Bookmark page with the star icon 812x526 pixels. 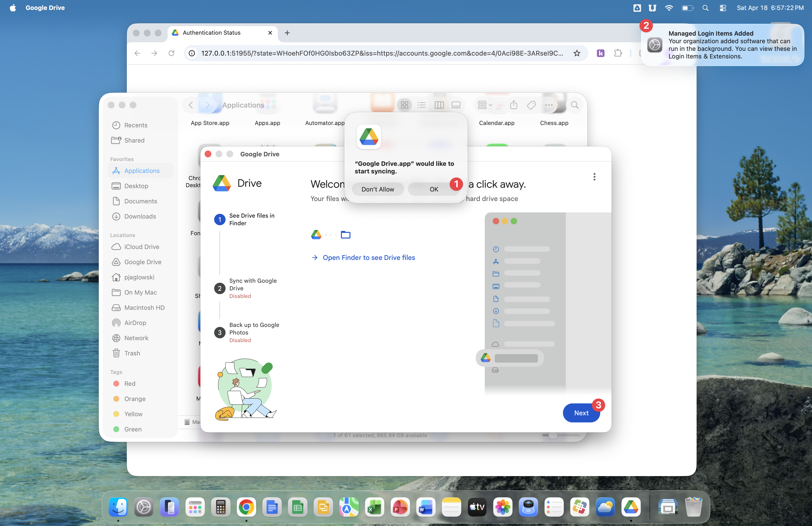click(x=576, y=53)
